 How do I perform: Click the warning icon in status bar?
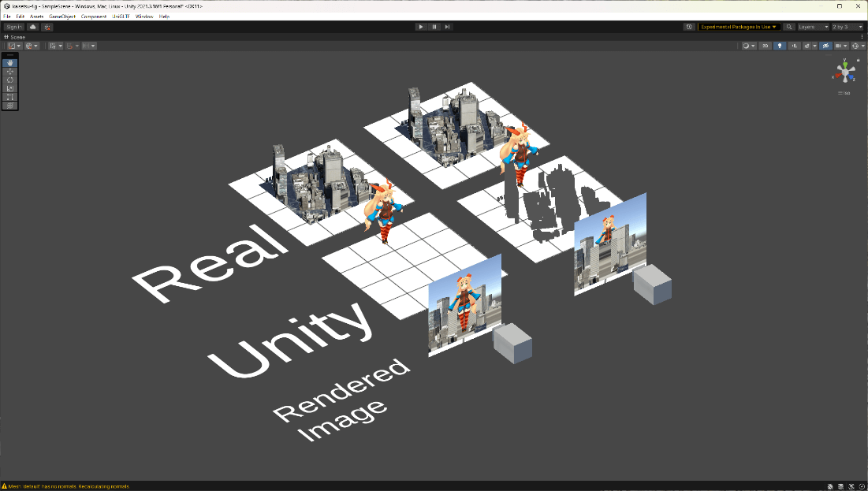pos(5,486)
